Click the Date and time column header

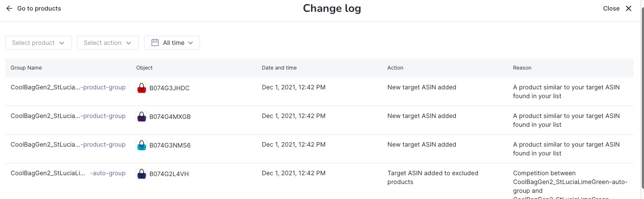(279, 68)
